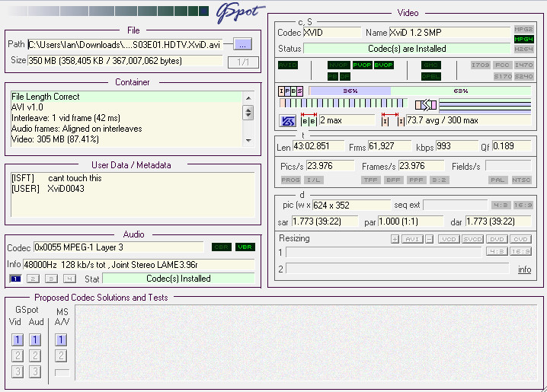Click the DF indicator beside PB
547x392 pixels.
344,76
